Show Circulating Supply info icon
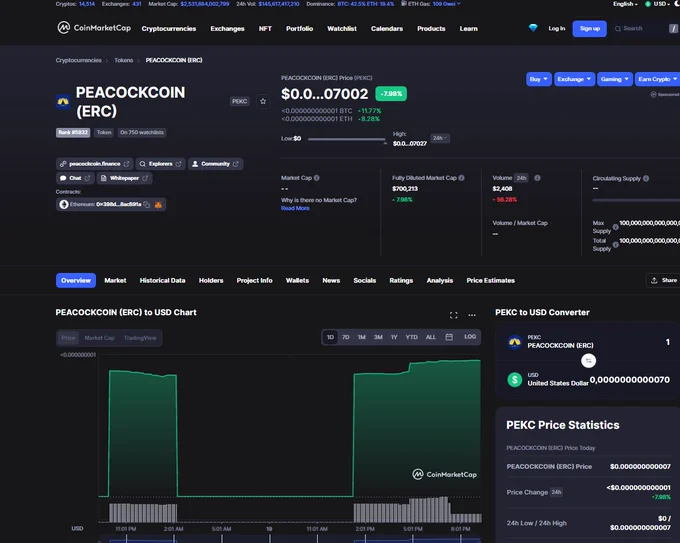Screen dimensions: 680x543 (x=646, y=178)
